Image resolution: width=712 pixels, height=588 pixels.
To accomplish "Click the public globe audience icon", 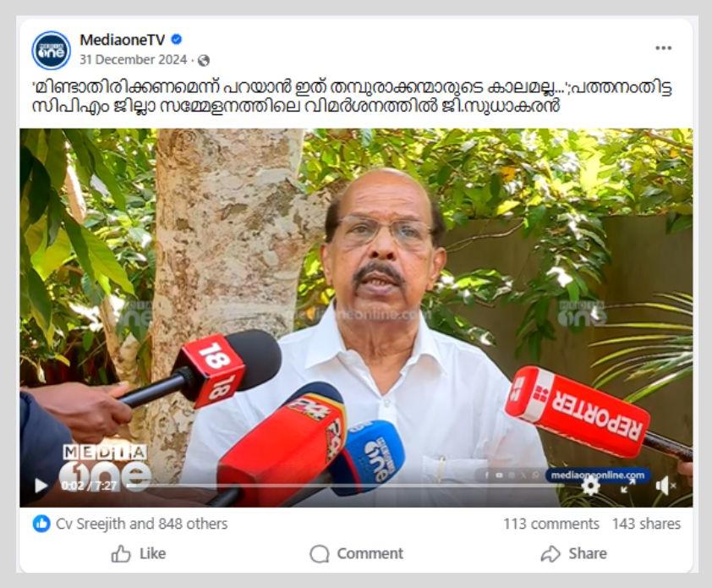I will (x=204, y=60).
